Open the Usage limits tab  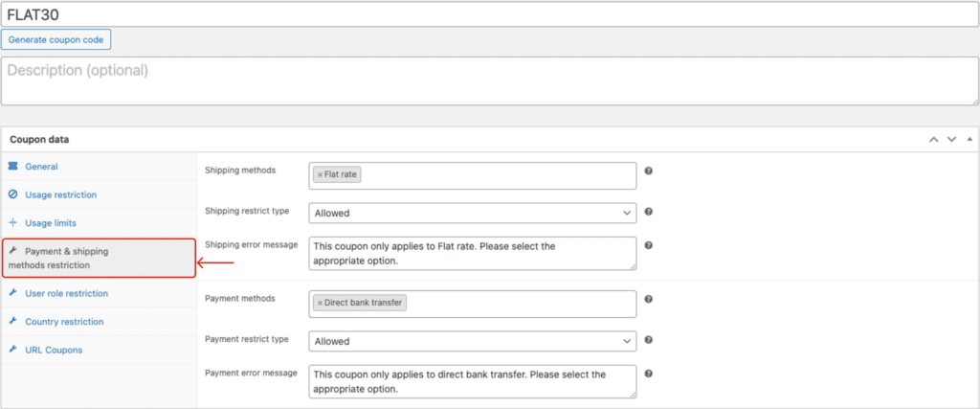pos(51,223)
